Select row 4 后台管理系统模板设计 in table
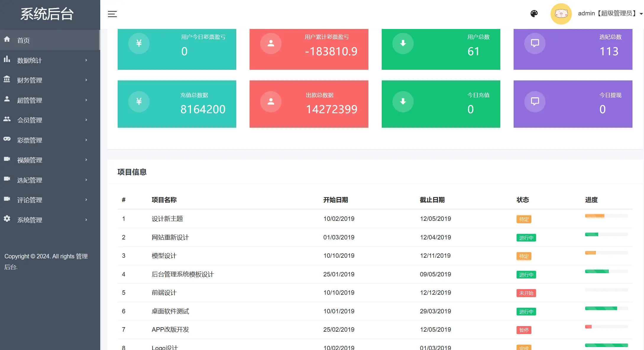This screenshot has height=350, width=644. 182,274
